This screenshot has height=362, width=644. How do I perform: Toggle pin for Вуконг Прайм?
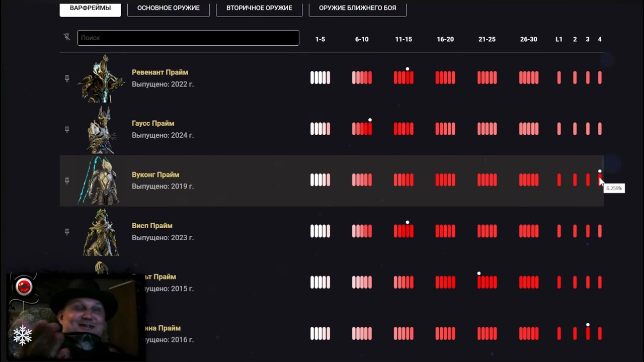coord(67,180)
